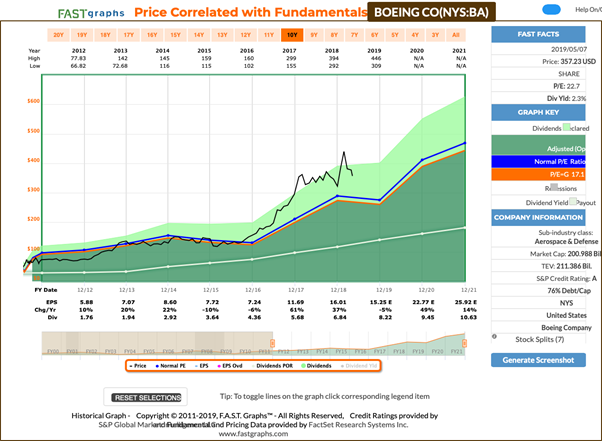Select the 20Y time range tab
Viewport: 602px width, 441px height.
(58, 35)
